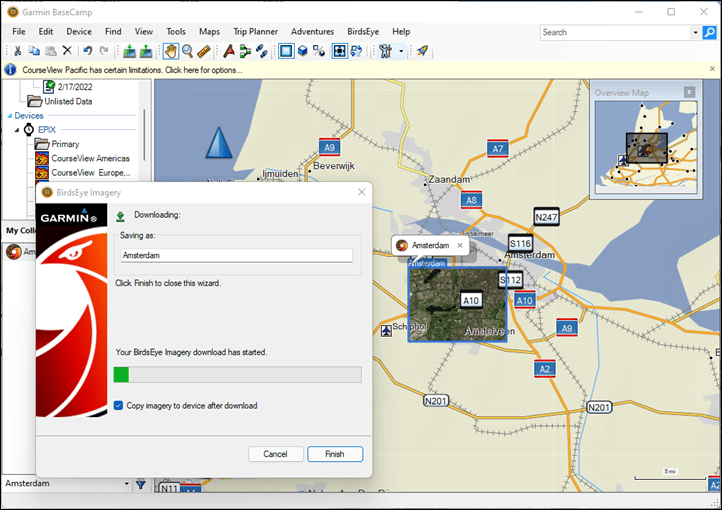
Task: Open the Trip Planner menu
Action: (x=256, y=32)
